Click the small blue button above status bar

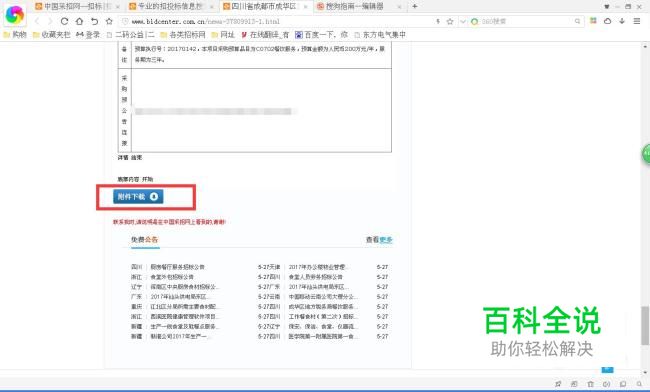coord(607,369)
